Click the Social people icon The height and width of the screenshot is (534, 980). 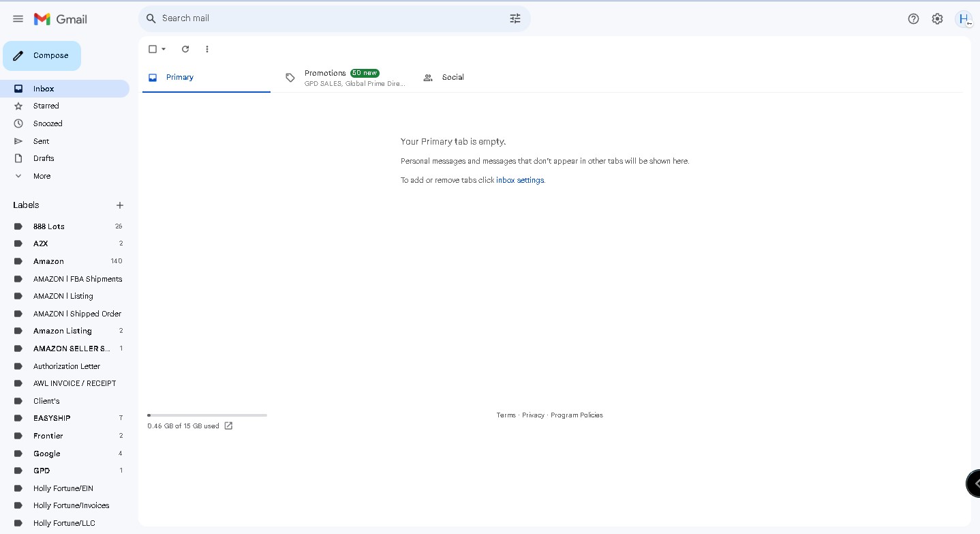point(428,78)
